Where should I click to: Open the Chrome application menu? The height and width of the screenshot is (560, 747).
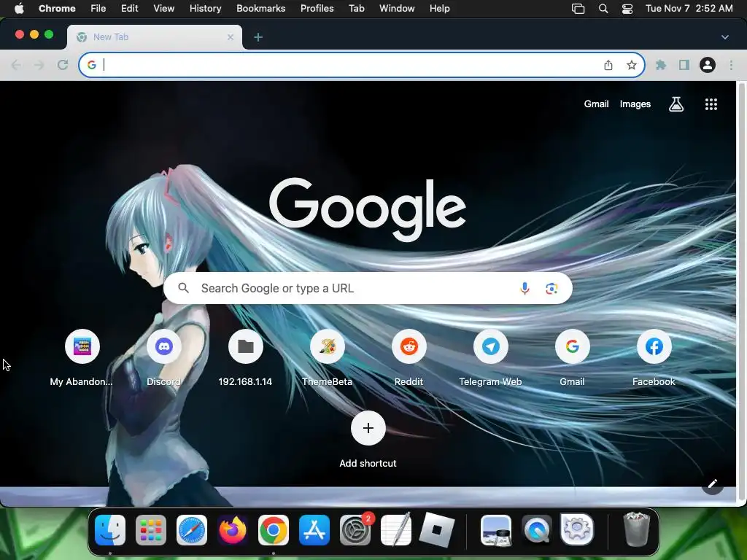tap(57, 8)
